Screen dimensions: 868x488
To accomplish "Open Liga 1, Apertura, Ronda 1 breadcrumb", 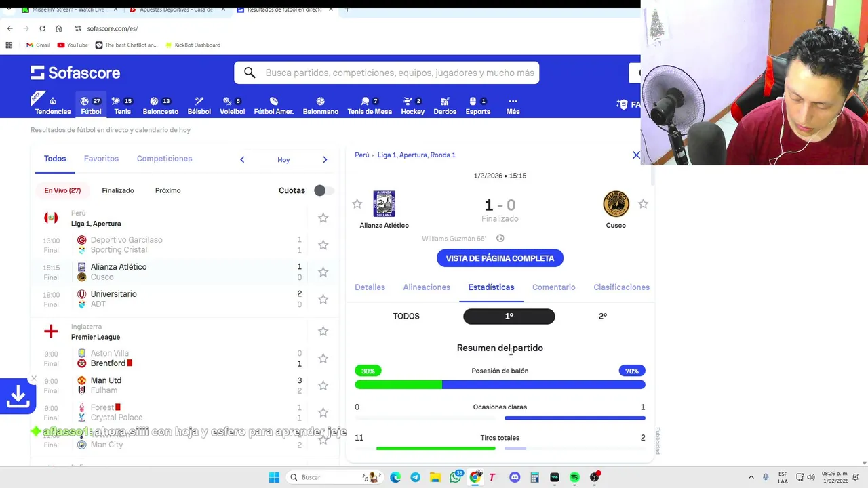I will point(416,155).
